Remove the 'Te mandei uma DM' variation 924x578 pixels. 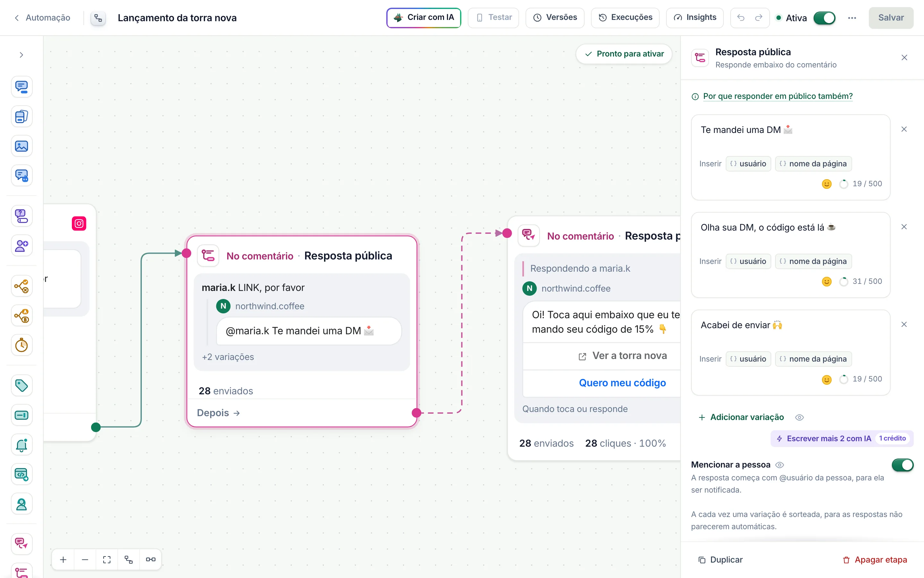pos(904,129)
